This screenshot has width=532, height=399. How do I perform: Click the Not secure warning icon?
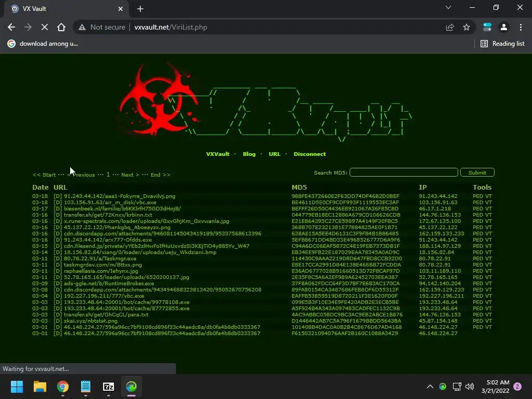pos(82,27)
